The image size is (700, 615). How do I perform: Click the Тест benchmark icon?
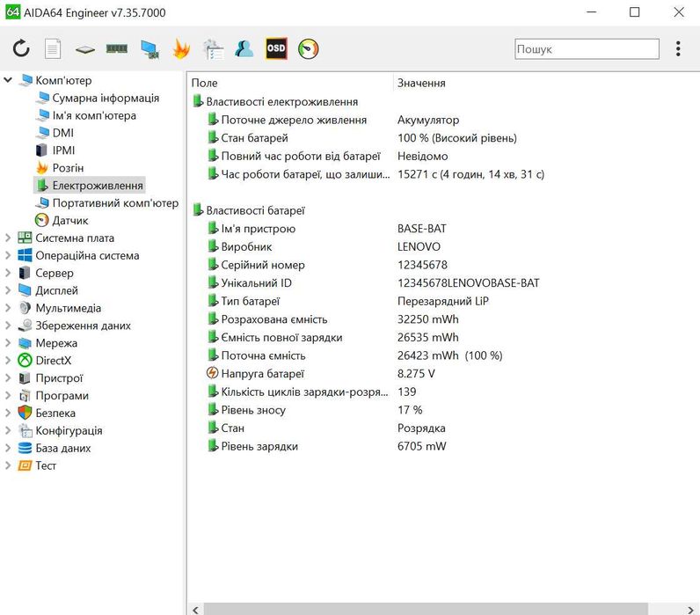click(25, 465)
